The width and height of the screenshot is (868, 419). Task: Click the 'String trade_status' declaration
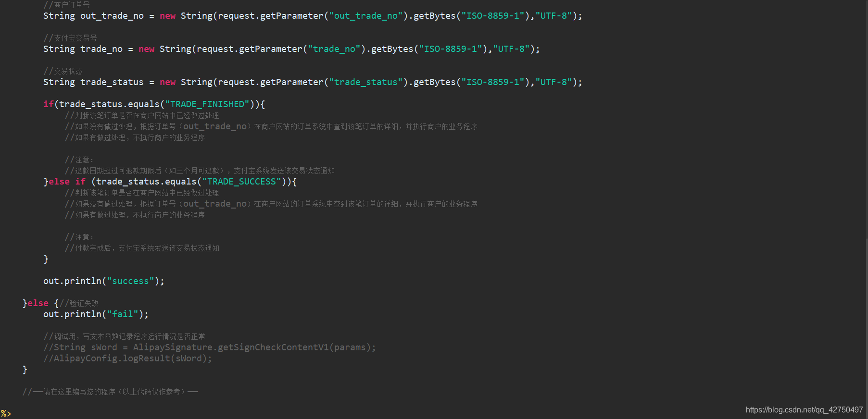coord(313,82)
